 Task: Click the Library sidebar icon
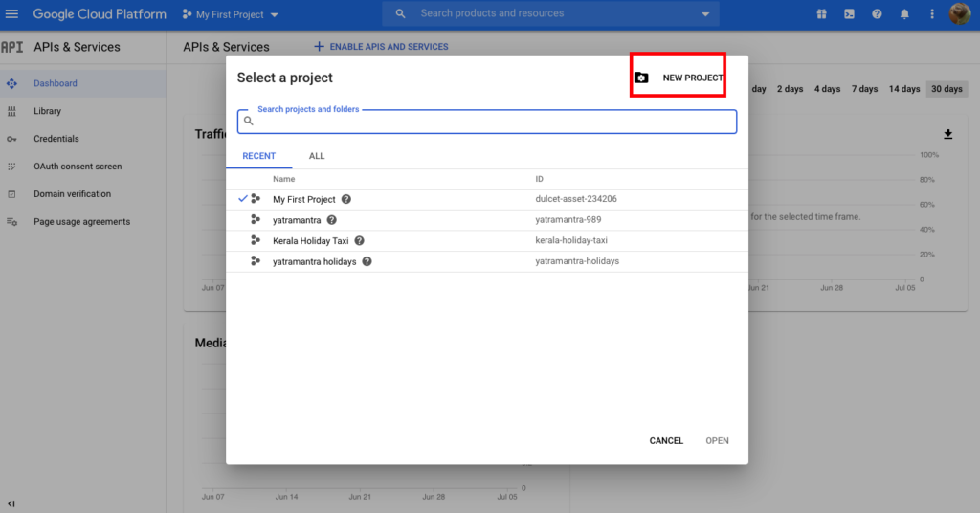(11, 111)
